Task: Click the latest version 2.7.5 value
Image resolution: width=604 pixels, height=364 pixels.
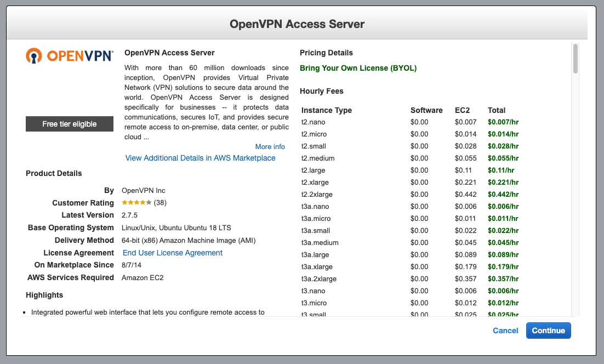Action: 129,215
